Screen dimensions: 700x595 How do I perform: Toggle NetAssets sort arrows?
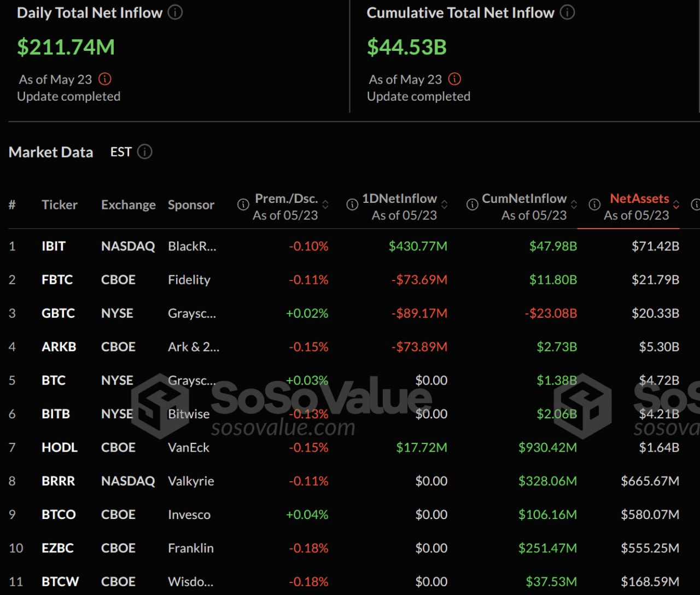(676, 205)
